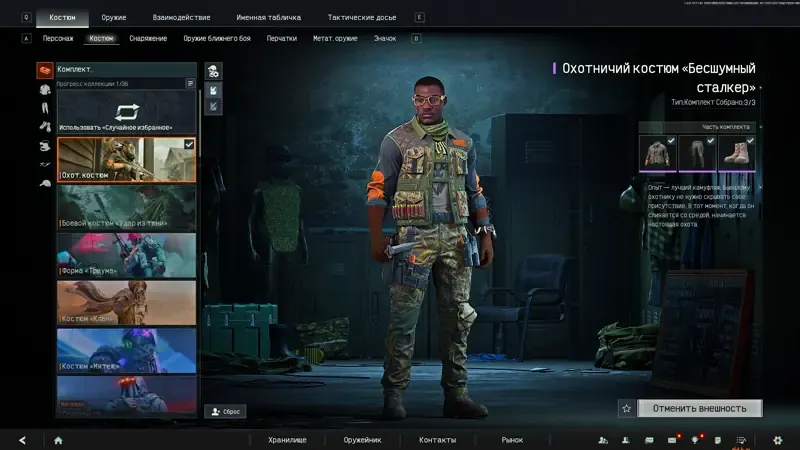Open the trophy achievements icon

point(695,440)
